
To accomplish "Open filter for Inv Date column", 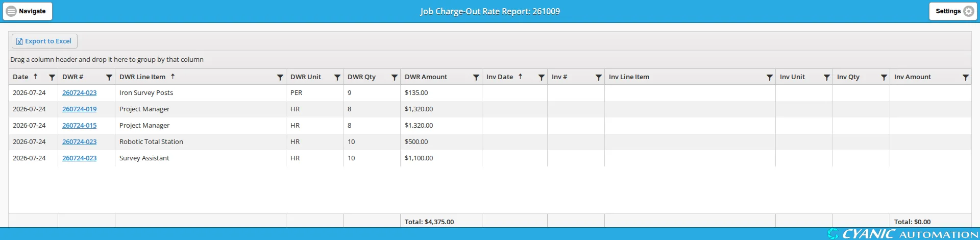I will click(x=542, y=77).
